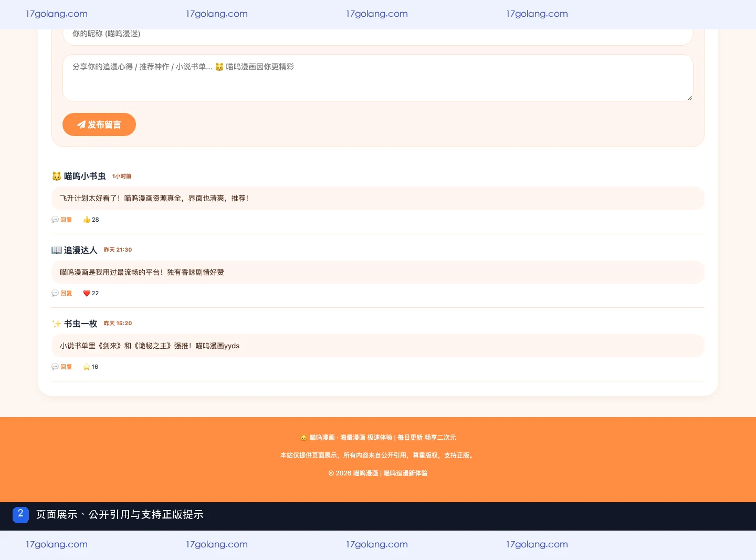756x560 pixels.
Task: Focus the comment message textarea
Action: tap(377, 78)
